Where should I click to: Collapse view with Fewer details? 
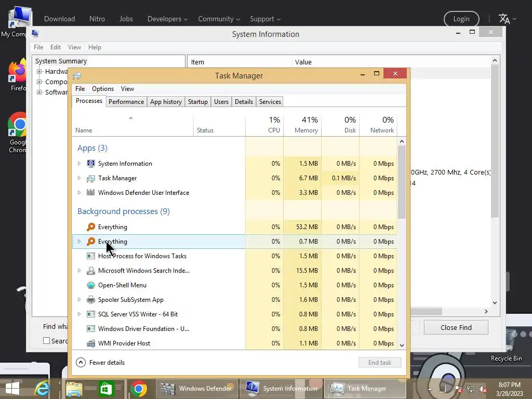[100, 362]
